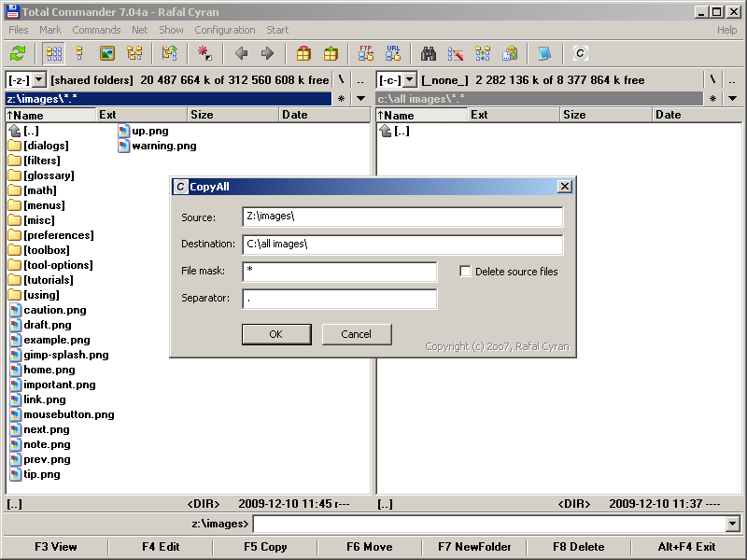Open the Files menu
Viewport: 747px width, 560px height.
19,30
